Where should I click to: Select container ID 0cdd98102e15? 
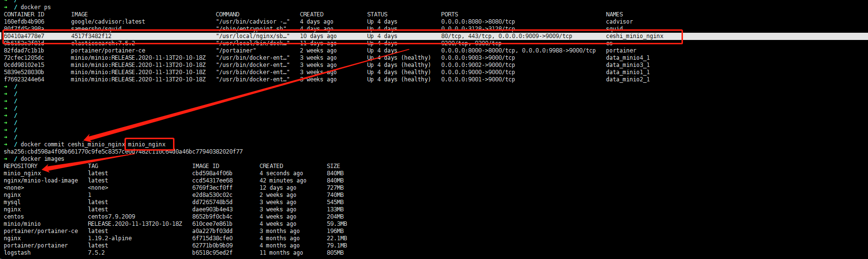click(24, 65)
